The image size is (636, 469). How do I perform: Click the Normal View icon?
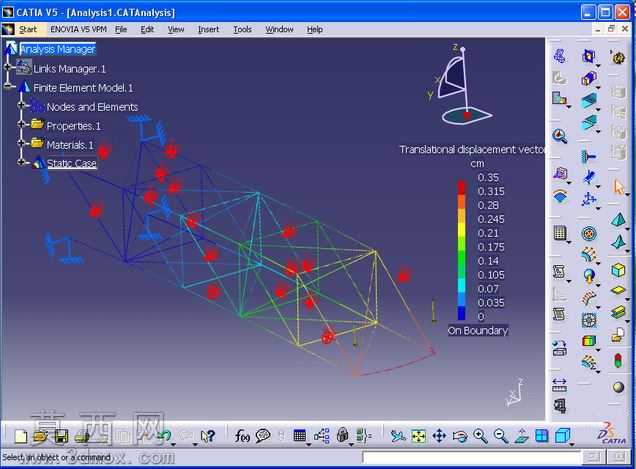tap(521, 436)
